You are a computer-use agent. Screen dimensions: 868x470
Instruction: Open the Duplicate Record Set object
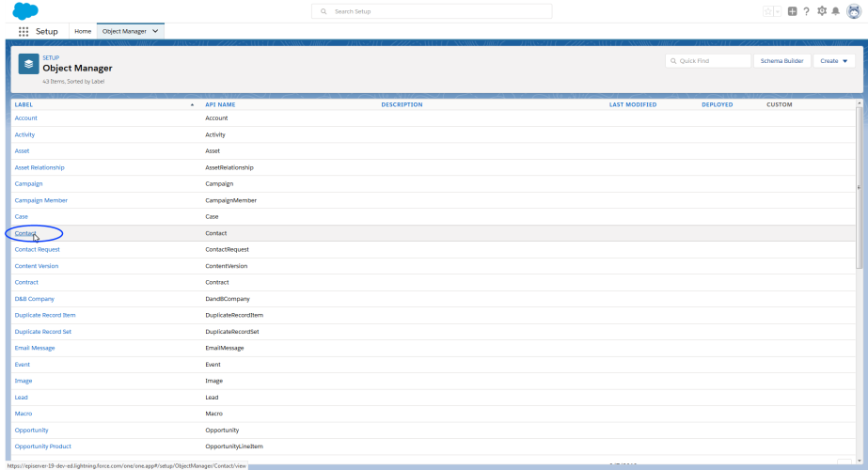click(x=42, y=332)
